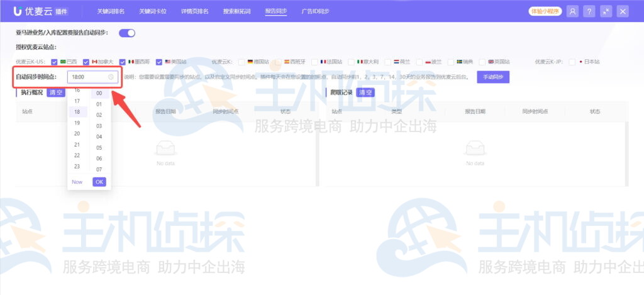
Task: Select hour 22 in time picker
Action: point(77,155)
